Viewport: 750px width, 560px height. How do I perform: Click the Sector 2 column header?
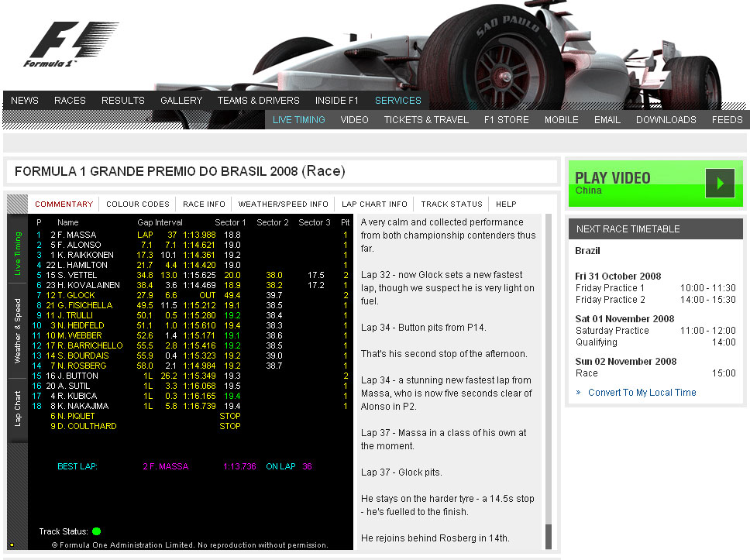[x=273, y=222]
